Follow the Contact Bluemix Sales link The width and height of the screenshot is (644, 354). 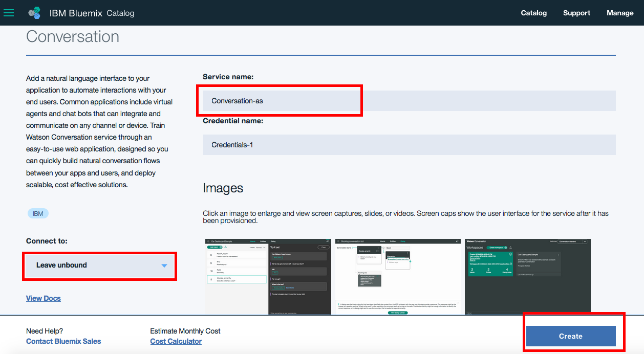coord(63,341)
